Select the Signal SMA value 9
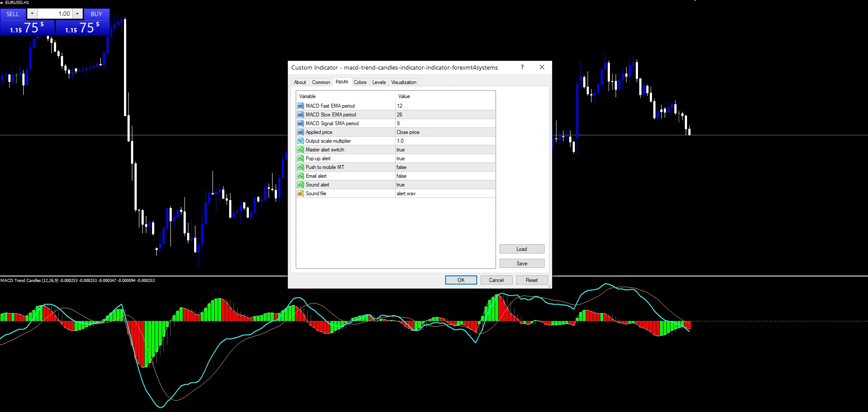The width and height of the screenshot is (868, 412). pos(445,123)
